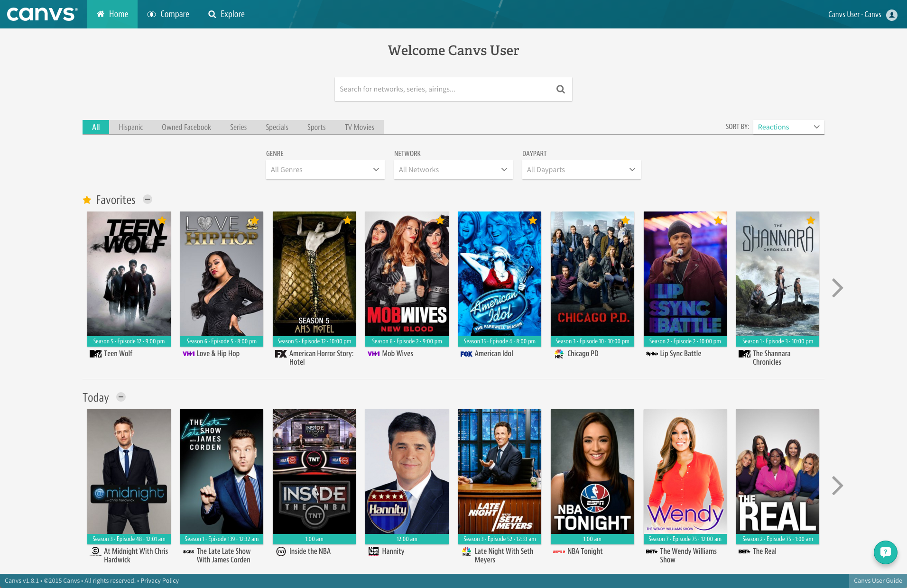Image resolution: width=907 pixels, height=588 pixels.
Task: Open the Explore nav tab
Action: click(226, 14)
